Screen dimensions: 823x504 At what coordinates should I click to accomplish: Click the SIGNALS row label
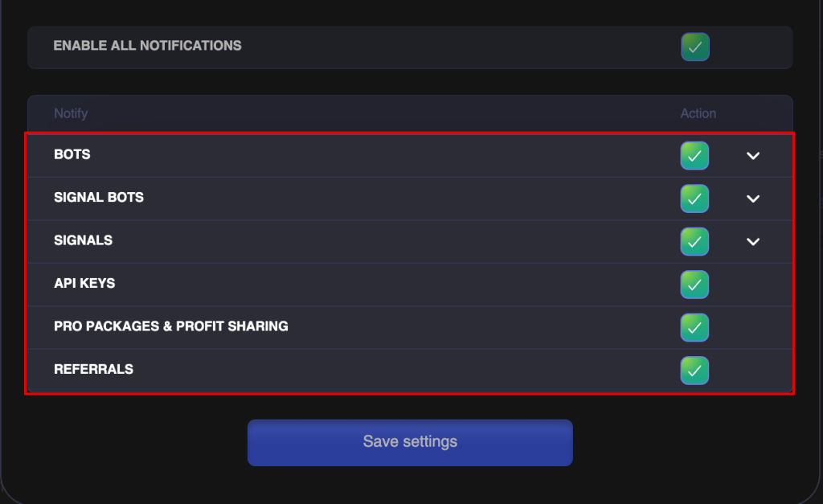click(83, 240)
